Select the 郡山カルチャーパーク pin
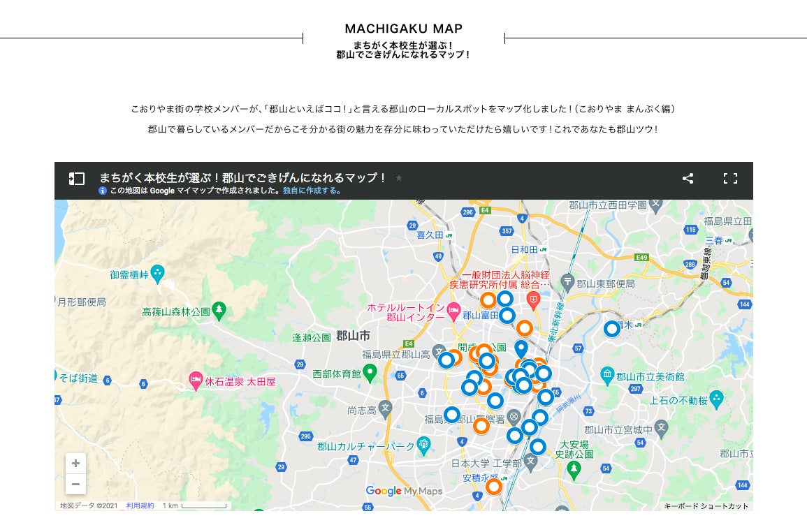The image size is (807, 532). click(x=423, y=445)
